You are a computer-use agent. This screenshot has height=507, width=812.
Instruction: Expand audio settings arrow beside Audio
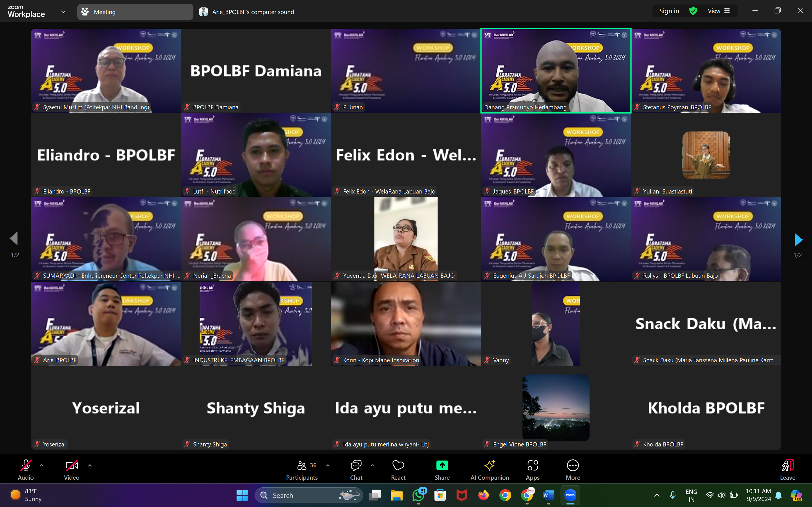point(41,465)
